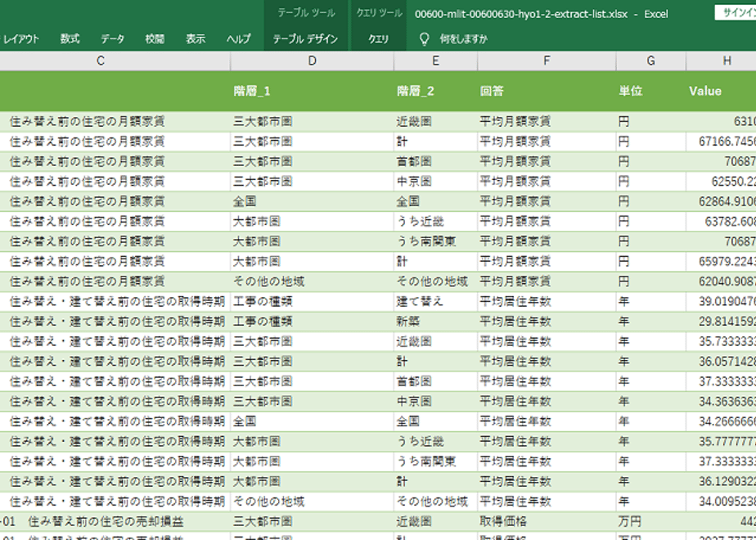The image size is (756, 540).
Task: Select the 全国 cell in column D of 平均居住年数 rows
Action: click(312, 422)
